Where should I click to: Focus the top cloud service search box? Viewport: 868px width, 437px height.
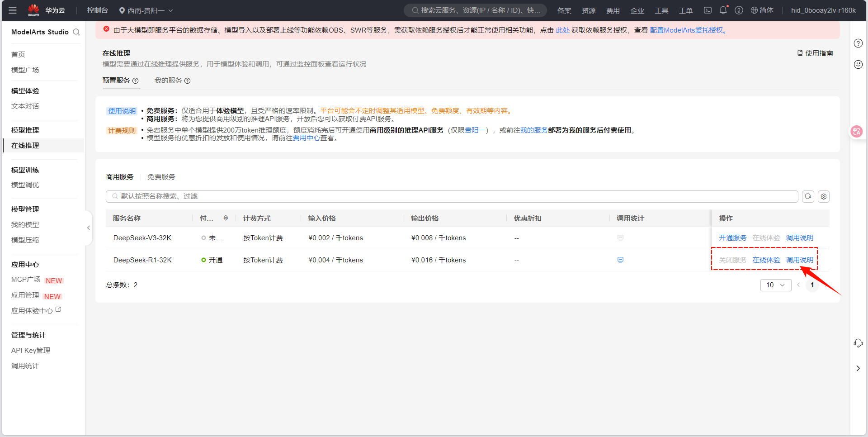click(x=475, y=10)
